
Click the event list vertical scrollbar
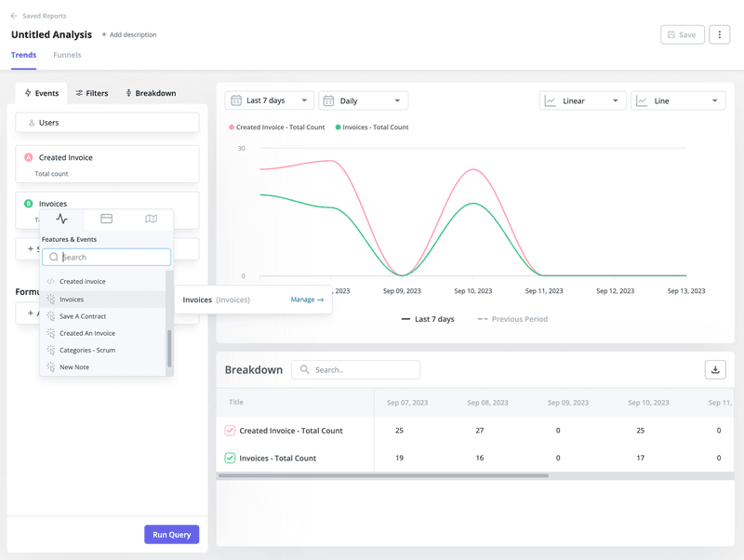point(169,348)
